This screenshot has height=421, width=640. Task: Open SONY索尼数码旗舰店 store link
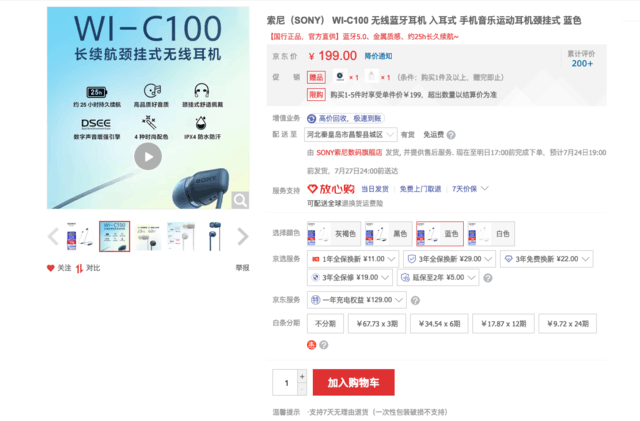[349, 152]
